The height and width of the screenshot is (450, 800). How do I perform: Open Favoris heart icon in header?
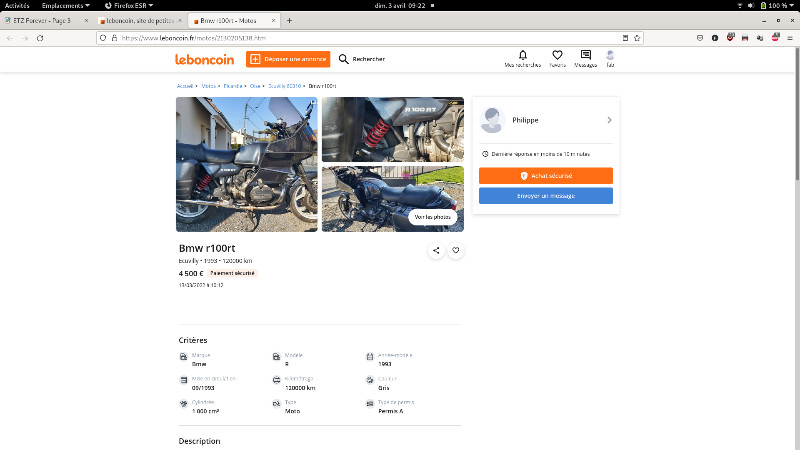pos(557,55)
